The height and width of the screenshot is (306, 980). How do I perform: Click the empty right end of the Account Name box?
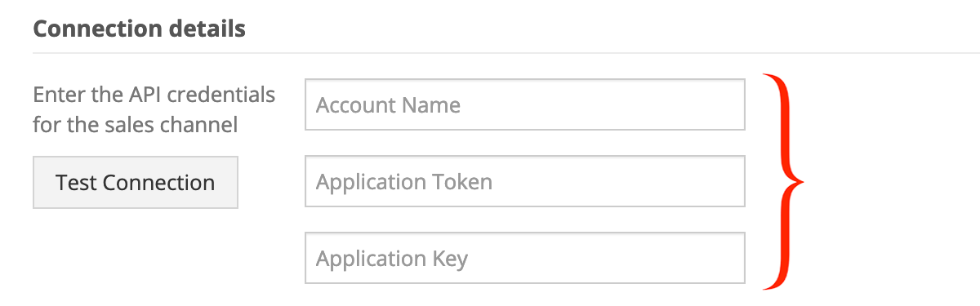(694, 104)
